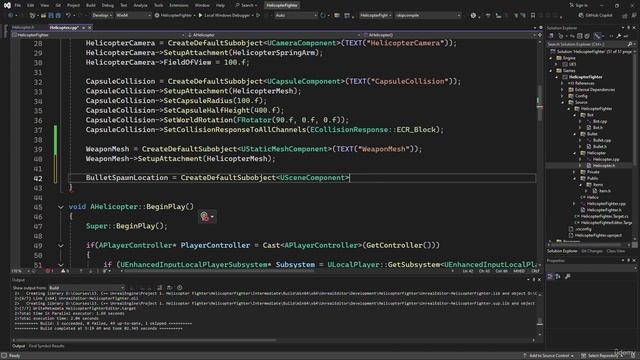Collapse the if APlayerController block fold
640x360 pixels.
coord(61,246)
